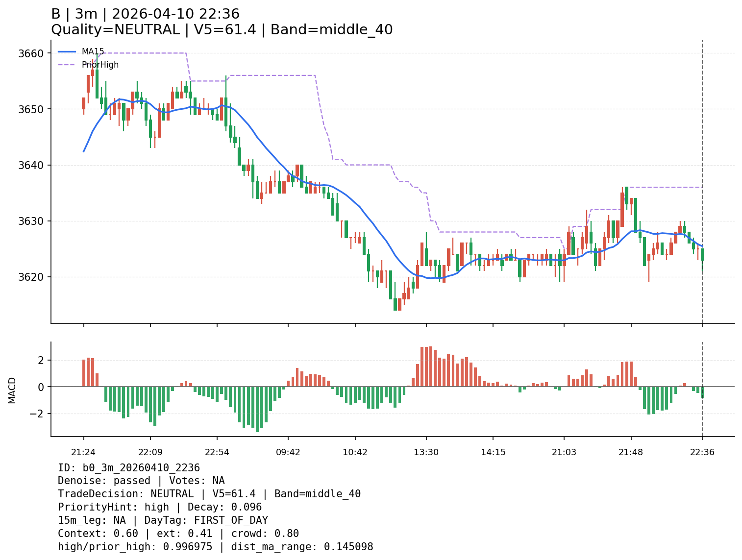Click the ID b0_3m_20260410_2236 text line
Viewport: 742px width, 560px height.
point(129,468)
